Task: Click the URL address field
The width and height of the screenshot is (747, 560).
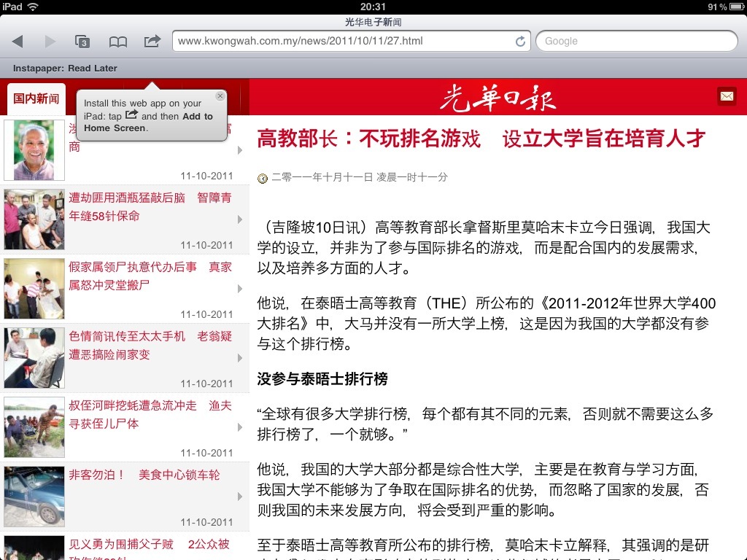Action: pos(351,41)
